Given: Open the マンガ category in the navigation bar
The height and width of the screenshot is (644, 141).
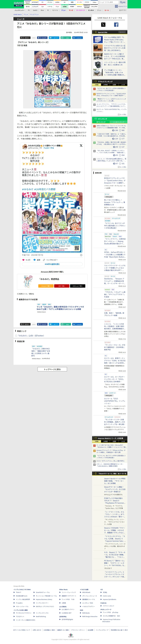Looking at the screenshot, I should pyautogui.click(x=71, y=10).
